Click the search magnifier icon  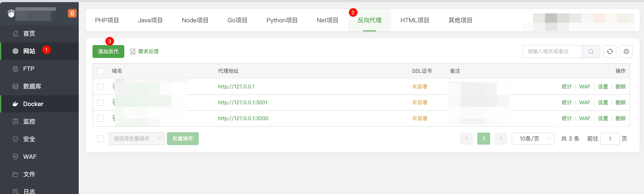(x=591, y=51)
